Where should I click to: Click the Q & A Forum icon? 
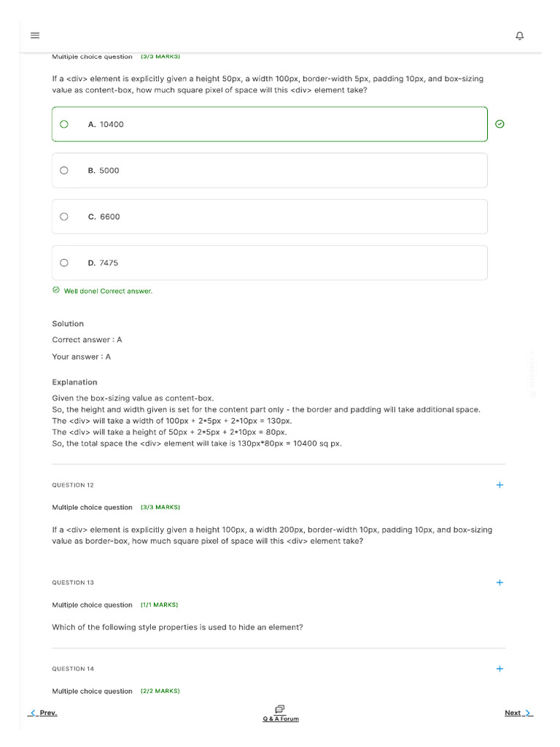point(280,709)
